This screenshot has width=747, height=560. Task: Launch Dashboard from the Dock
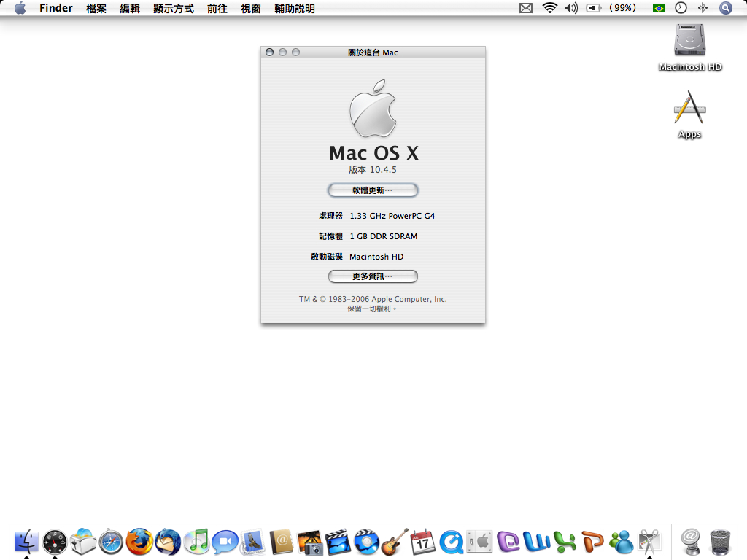point(55,542)
